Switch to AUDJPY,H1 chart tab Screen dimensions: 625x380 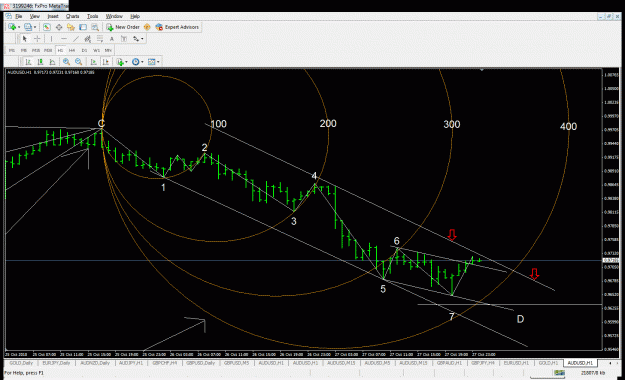point(131,363)
